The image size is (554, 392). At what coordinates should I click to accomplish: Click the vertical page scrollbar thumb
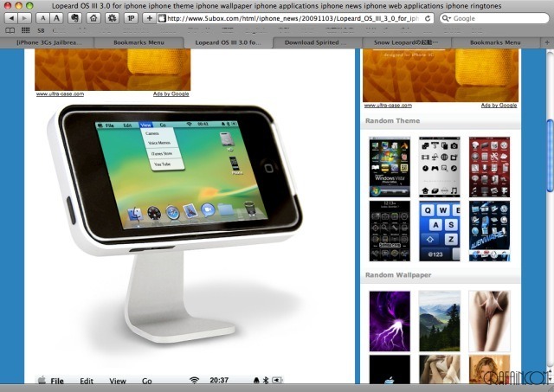click(x=551, y=156)
